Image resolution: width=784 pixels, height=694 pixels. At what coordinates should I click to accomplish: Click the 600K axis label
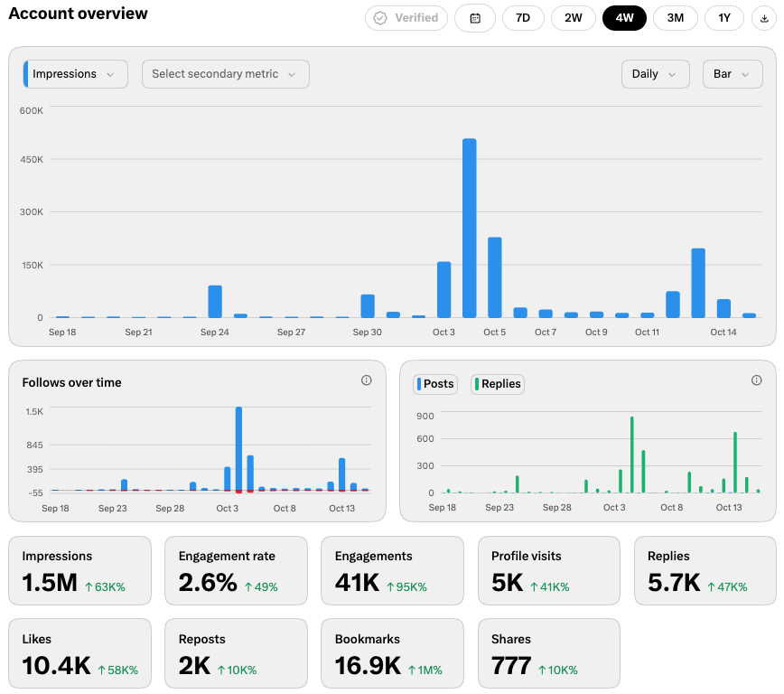[x=31, y=110]
